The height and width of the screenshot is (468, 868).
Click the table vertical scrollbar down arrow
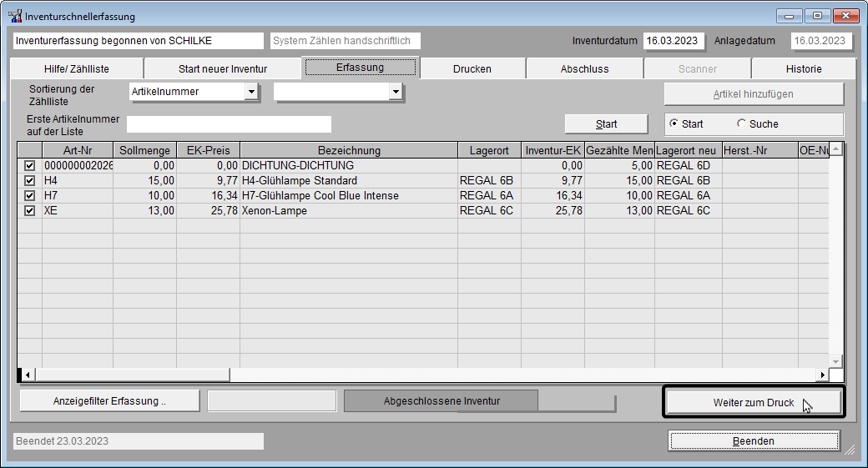tap(836, 361)
